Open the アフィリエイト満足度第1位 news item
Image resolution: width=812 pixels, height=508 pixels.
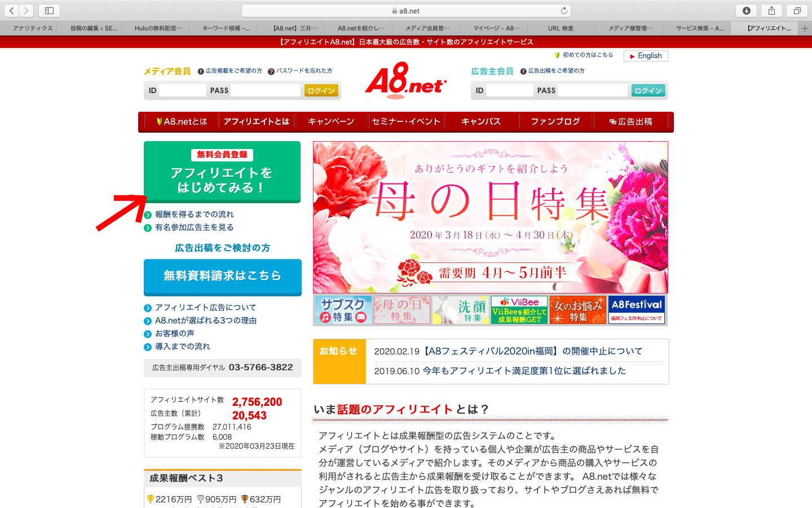coord(524,371)
